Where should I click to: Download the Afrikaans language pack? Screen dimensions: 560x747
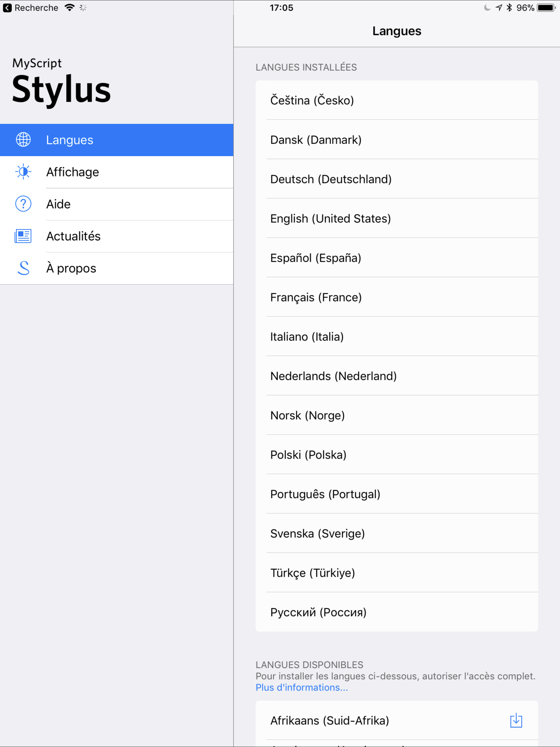pyautogui.click(x=516, y=720)
